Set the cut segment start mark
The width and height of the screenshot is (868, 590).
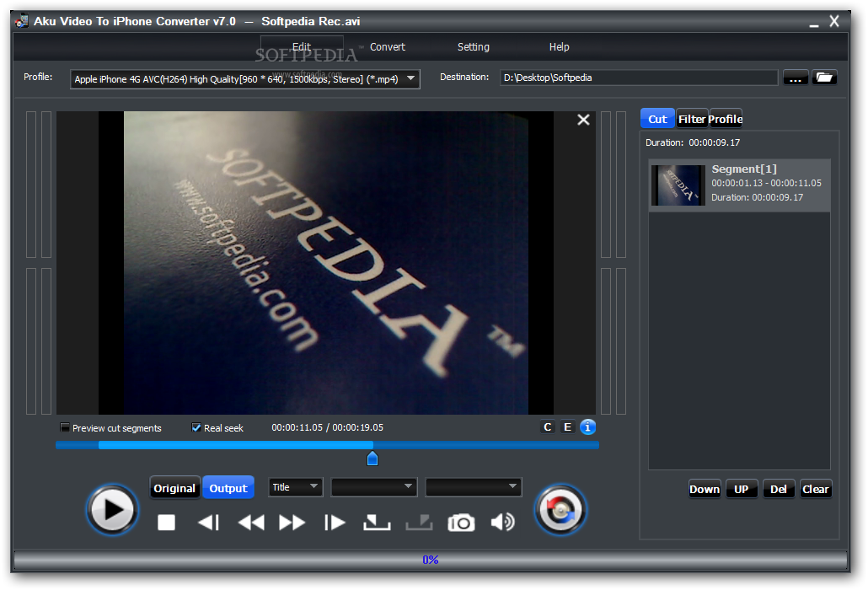(x=377, y=523)
